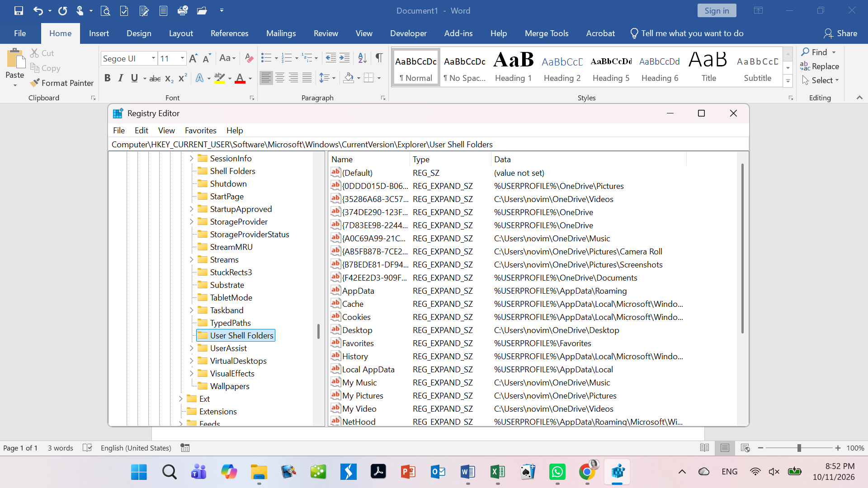This screenshot has width=868, height=488.
Task: Click the Save icon in Quick Access toolbar
Action: tap(19, 10)
